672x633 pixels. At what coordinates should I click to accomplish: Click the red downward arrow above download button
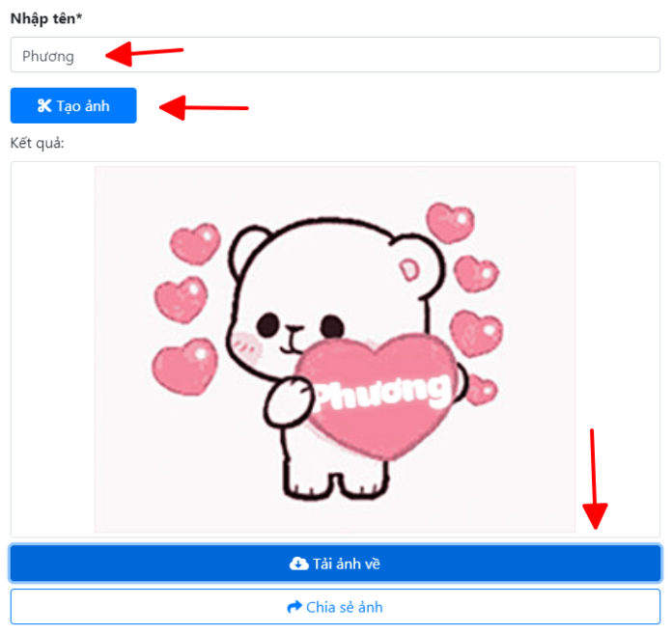click(595, 480)
